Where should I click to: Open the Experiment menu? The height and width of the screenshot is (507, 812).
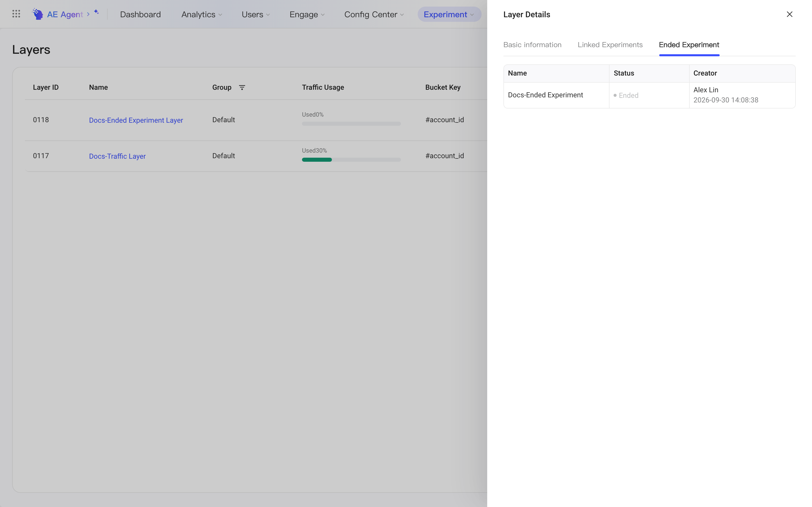point(449,14)
